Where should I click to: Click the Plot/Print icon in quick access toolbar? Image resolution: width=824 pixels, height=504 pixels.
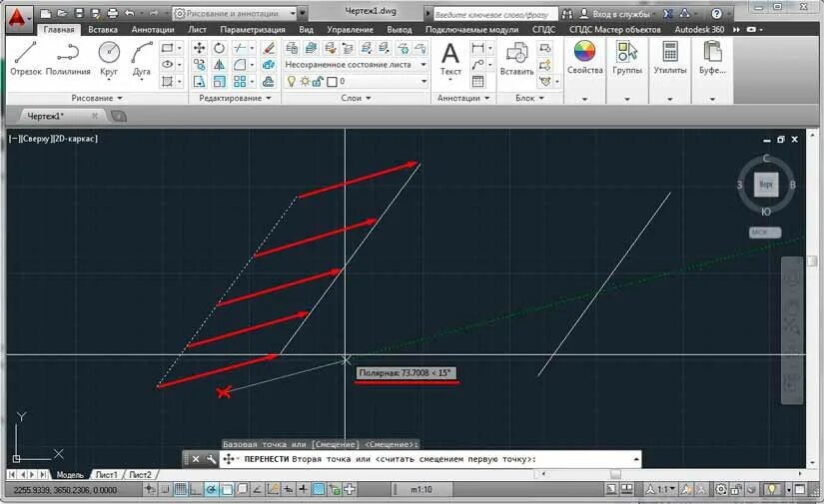pyautogui.click(x=113, y=13)
